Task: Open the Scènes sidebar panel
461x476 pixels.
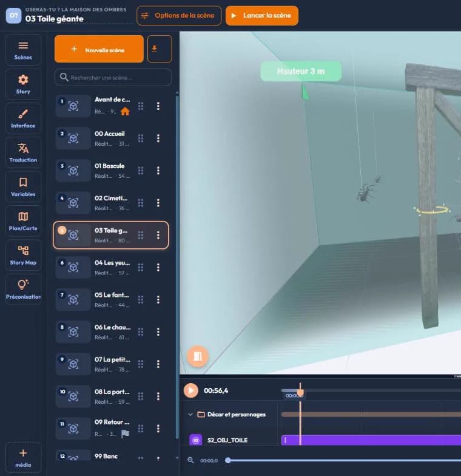Action: click(x=23, y=50)
